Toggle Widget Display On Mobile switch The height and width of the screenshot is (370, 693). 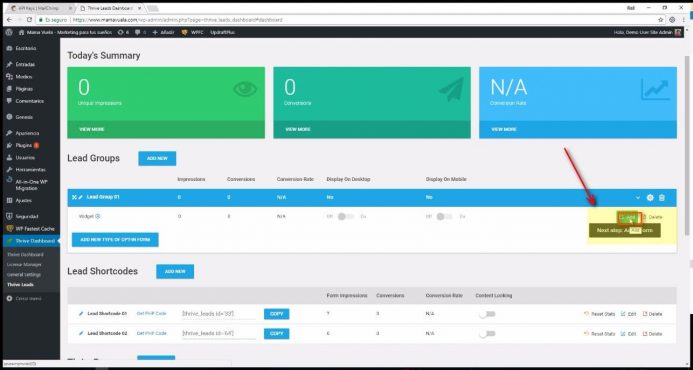click(x=445, y=217)
